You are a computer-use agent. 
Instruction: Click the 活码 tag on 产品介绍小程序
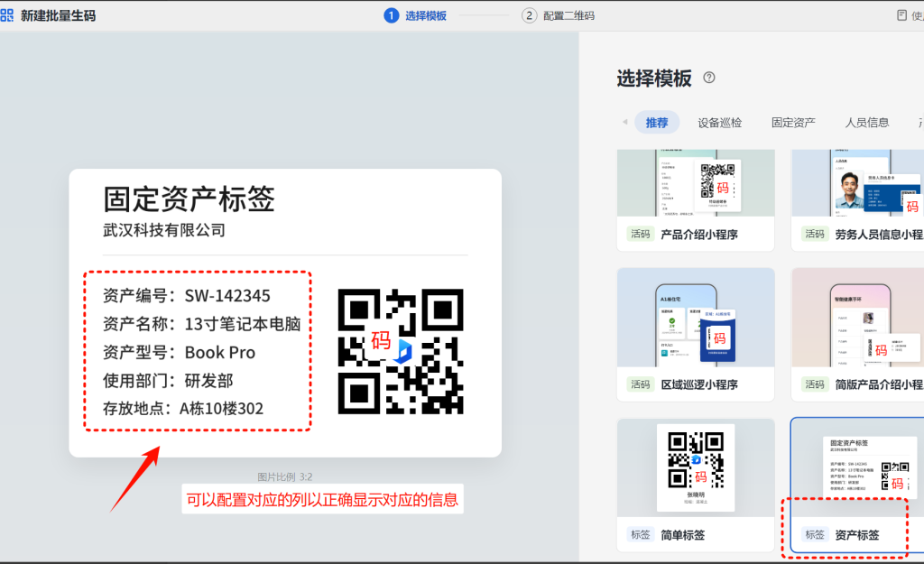point(640,234)
